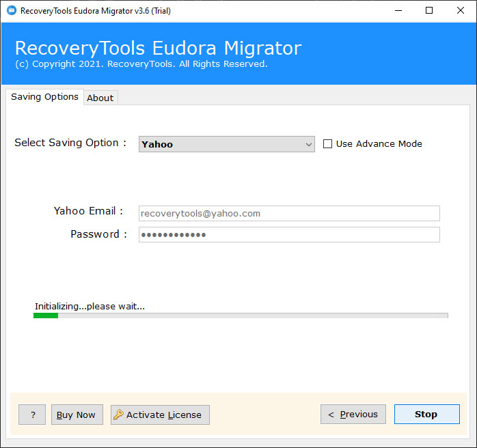Open help with the question mark button
This screenshot has height=448, width=477.
[32, 415]
